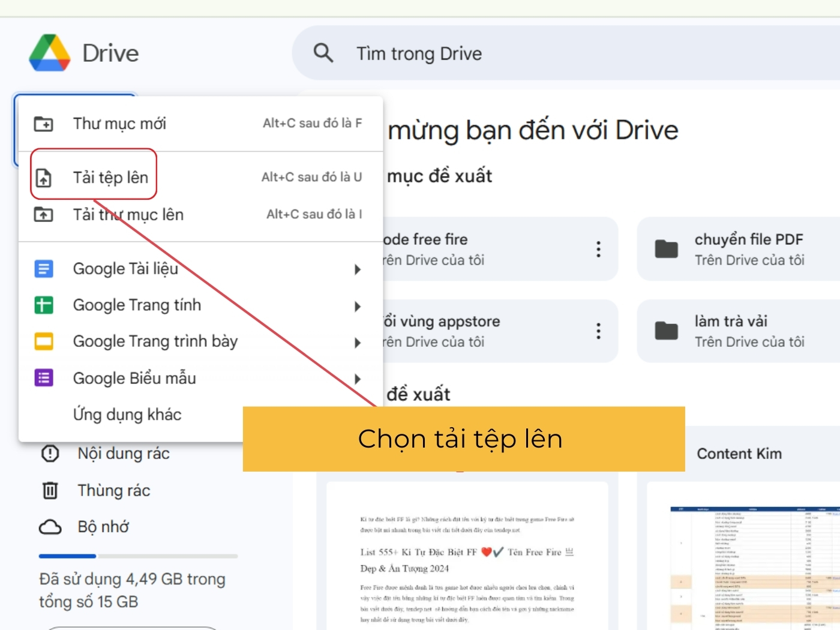The height and width of the screenshot is (630, 840).
Task: Select 'Google Trang tính' menu item
Action: coord(200,305)
